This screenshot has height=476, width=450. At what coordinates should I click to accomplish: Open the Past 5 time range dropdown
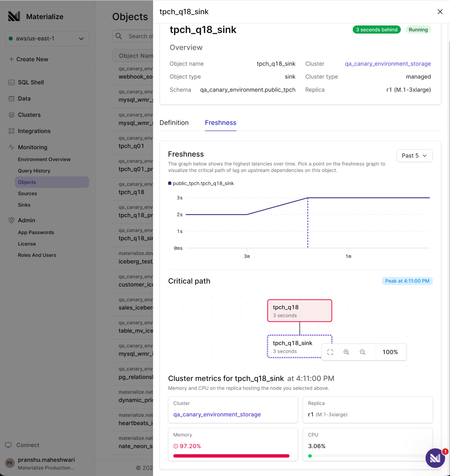pos(414,155)
